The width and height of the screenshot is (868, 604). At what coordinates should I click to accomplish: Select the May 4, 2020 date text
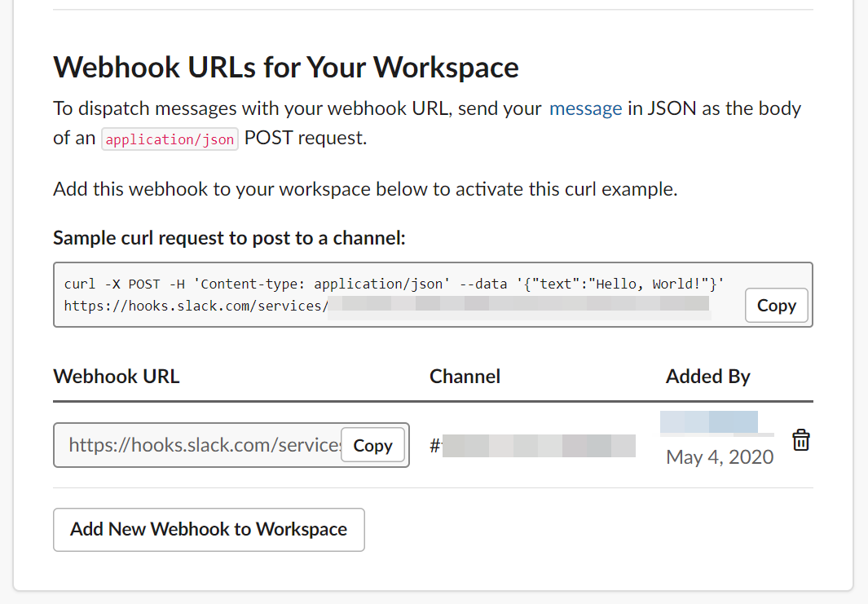coord(719,457)
